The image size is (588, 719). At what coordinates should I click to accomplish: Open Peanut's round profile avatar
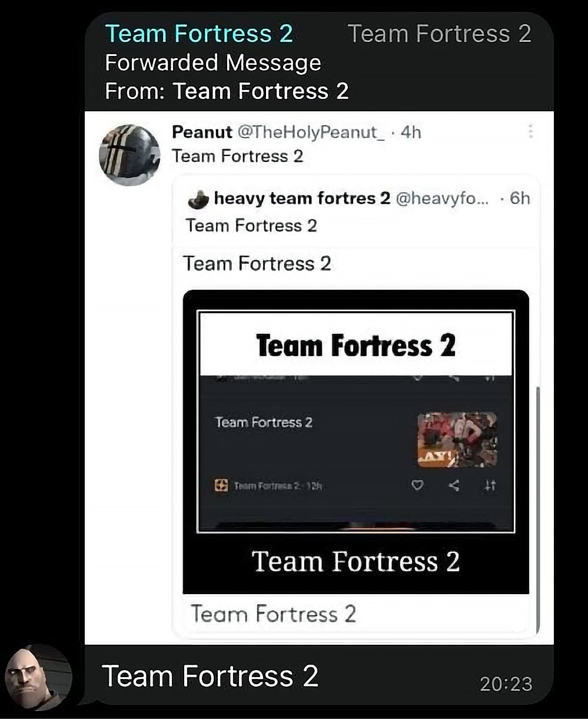click(x=129, y=155)
